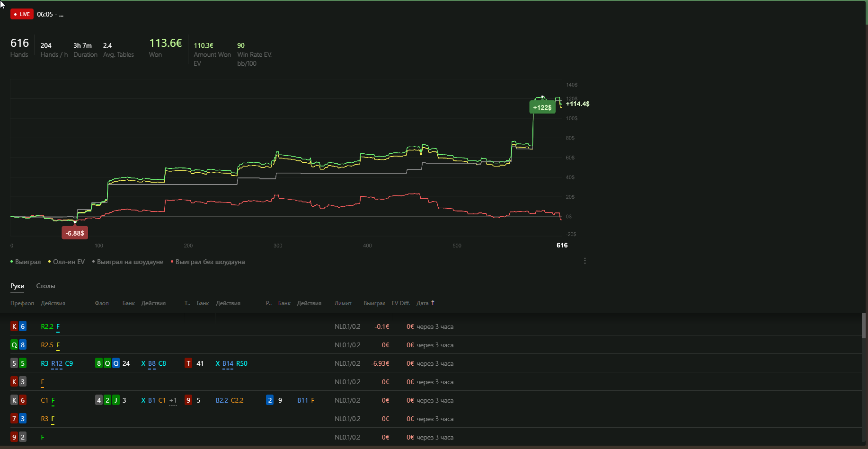Click the 3h 7m Duration stat
Screen dimensions: 868x449
(x=85, y=50)
